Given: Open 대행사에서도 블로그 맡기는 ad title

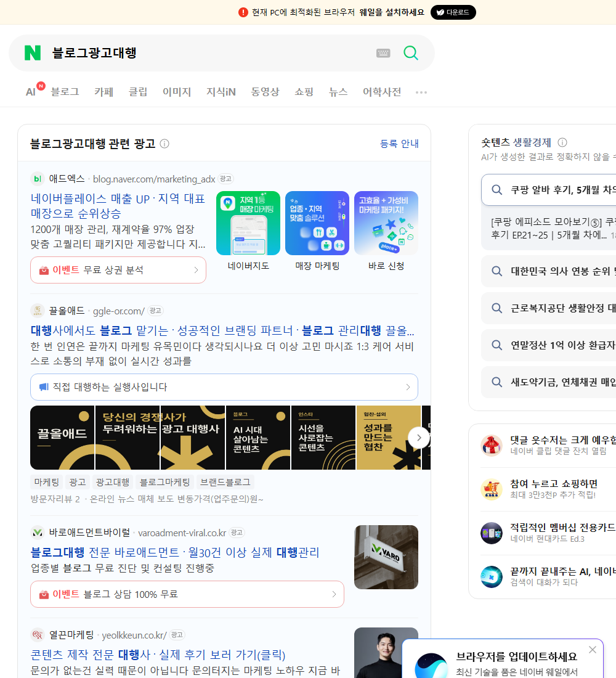Looking at the screenshot, I should pos(222,330).
